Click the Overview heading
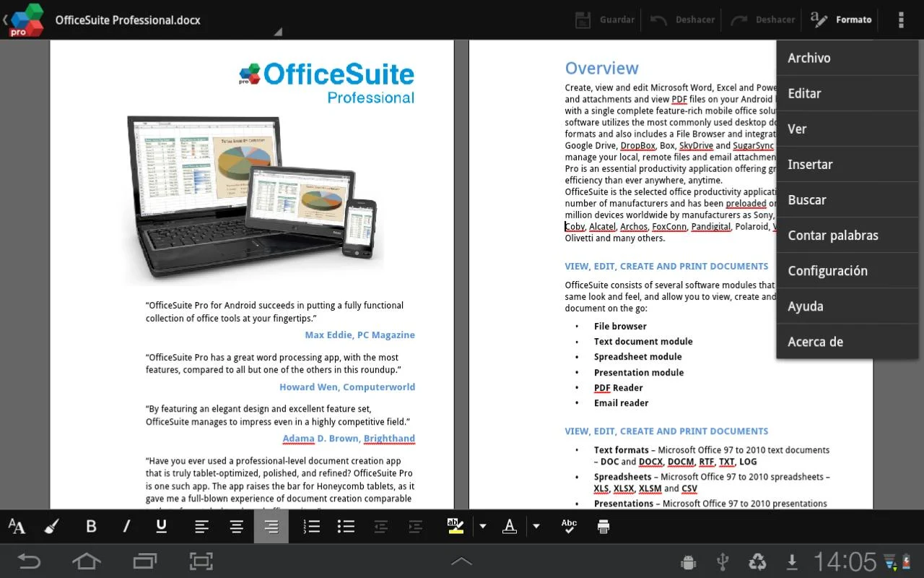This screenshot has width=924, height=578. pos(601,68)
